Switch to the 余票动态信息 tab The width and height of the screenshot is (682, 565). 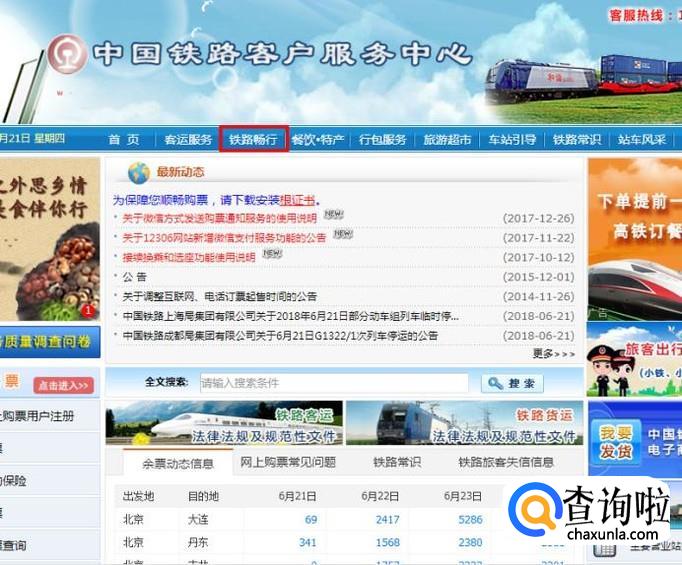point(178,464)
